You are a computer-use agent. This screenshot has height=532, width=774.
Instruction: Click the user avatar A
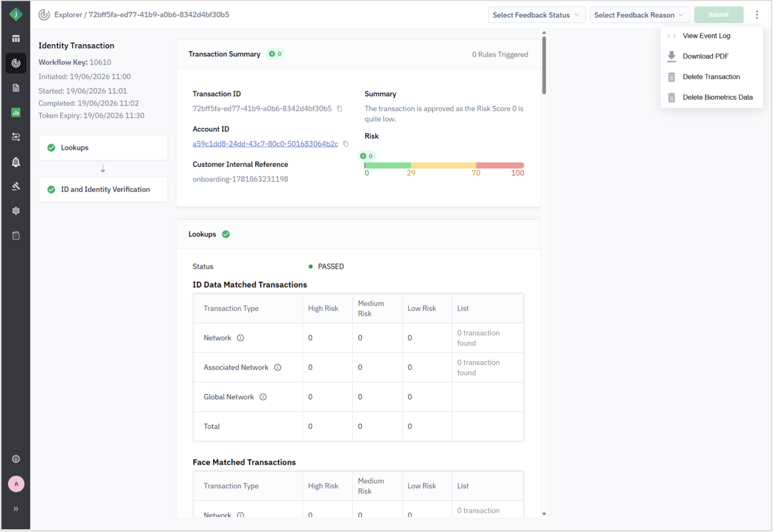16,484
